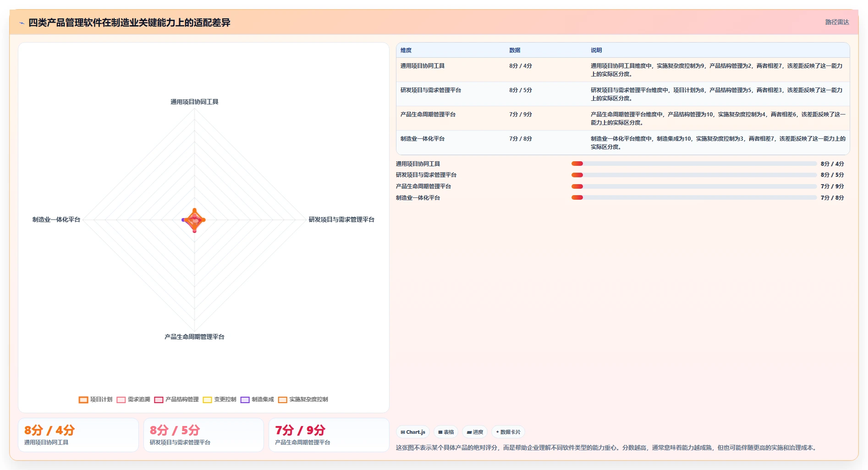Toggle the 实施复杂度控制 legend item
The image size is (868, 470).
[x=303, y=399]
